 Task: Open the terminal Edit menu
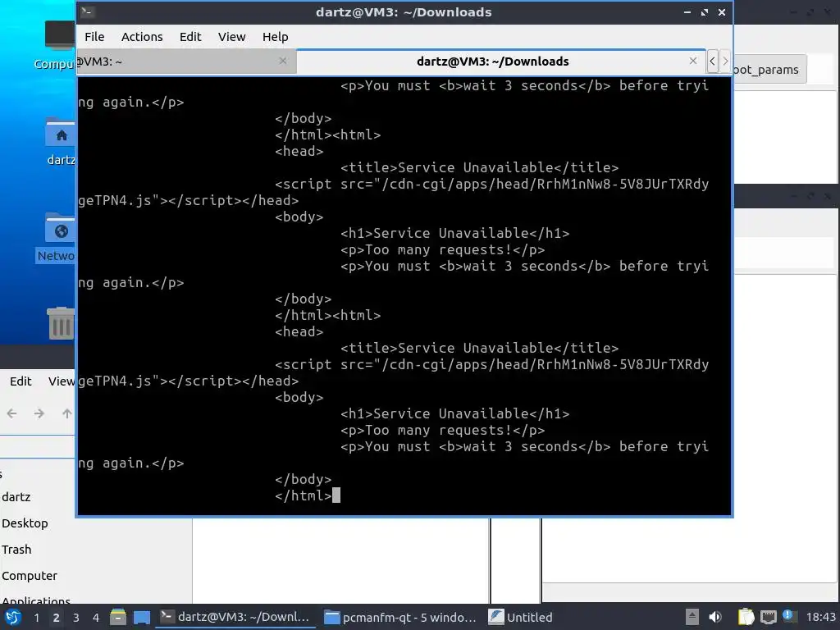pyautogui.click(x=190, y=37)
